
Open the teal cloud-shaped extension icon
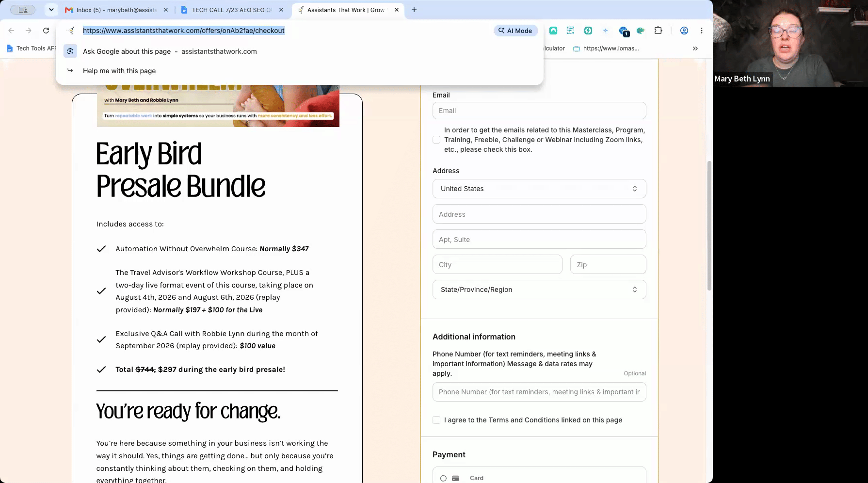pyautogui.click(x=641, y=31)
